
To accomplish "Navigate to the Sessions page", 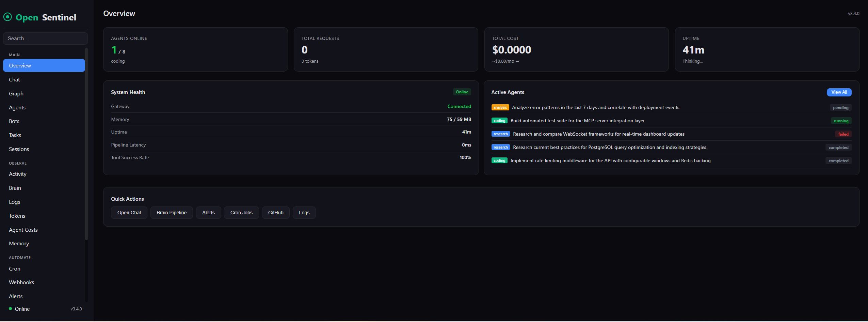I will 19,149.
